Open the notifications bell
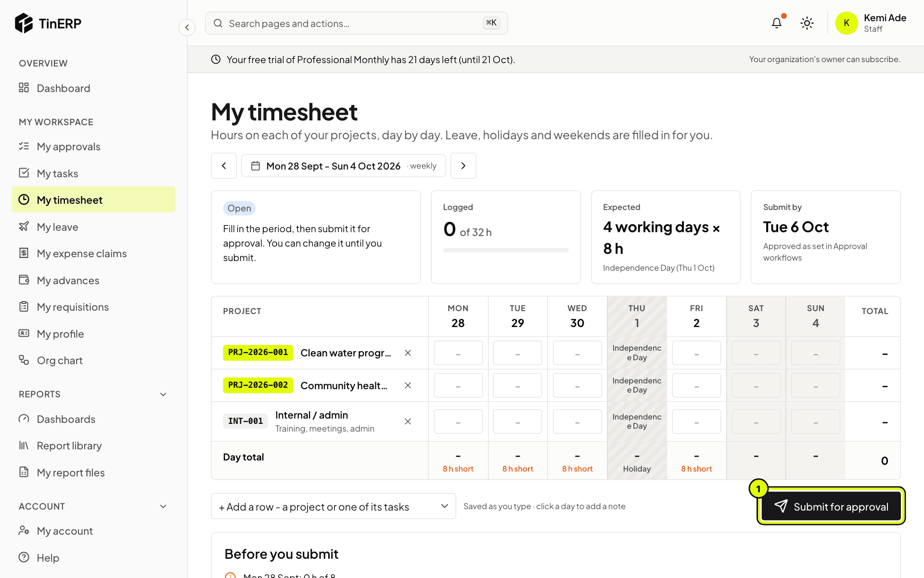Viewport: 924px width, 578px height. pyautogui.click(x=777, y=23)
